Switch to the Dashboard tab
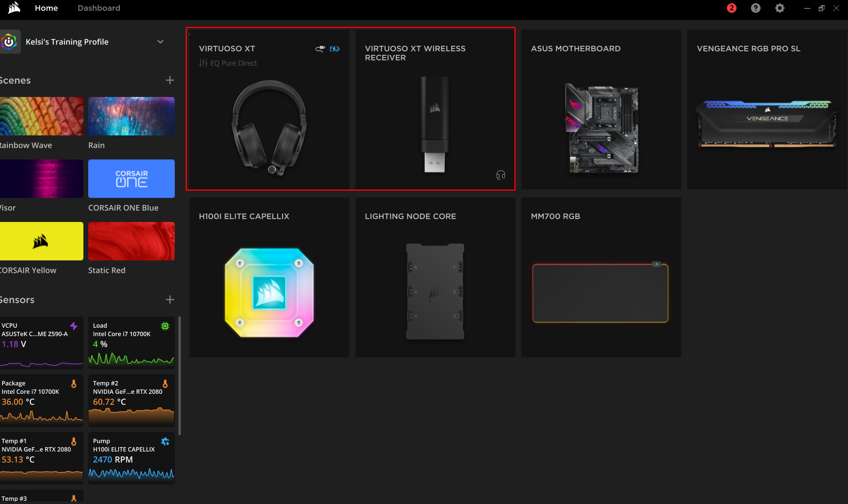This screenshot has width=848, height=504. (99, 8)
